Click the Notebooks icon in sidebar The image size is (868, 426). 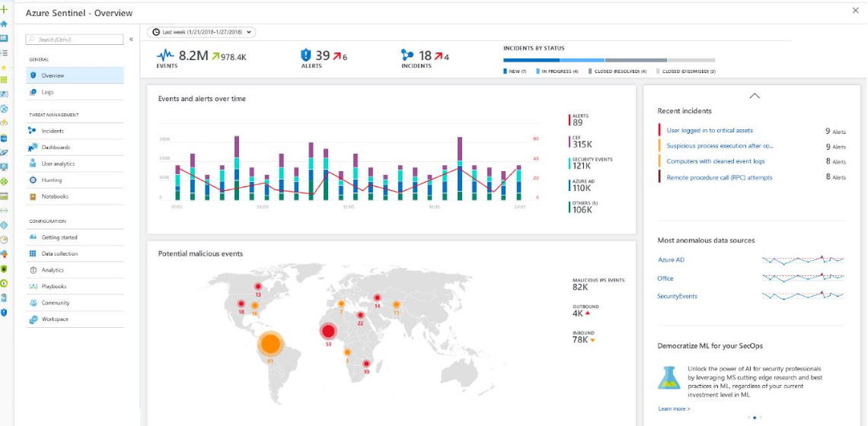click(33, 196)
